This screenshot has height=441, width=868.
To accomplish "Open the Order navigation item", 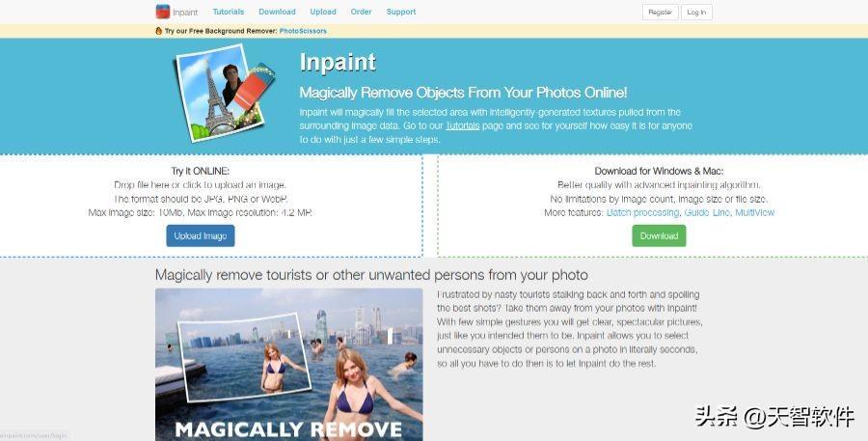I will [x=361, y=12].
